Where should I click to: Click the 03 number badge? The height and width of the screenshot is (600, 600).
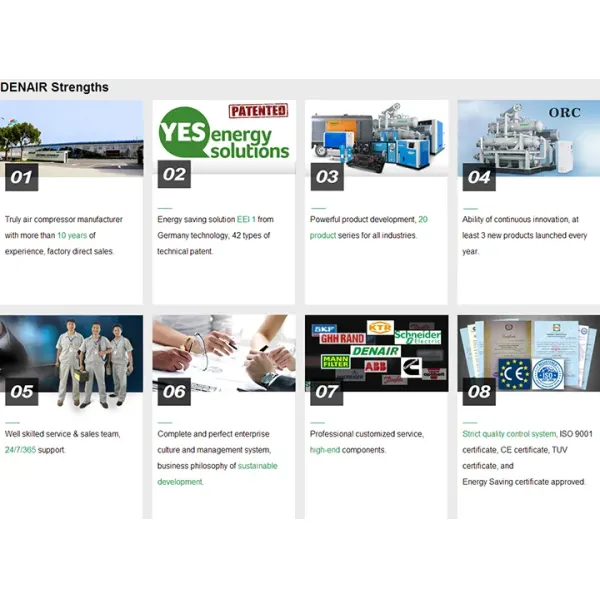pyautogui.click(x=327, y=177)
